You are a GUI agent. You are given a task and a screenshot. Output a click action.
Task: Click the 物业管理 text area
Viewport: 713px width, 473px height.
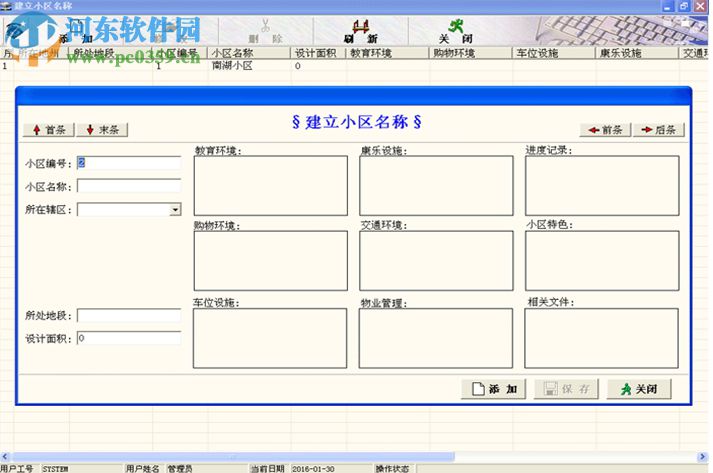(436, 338)
